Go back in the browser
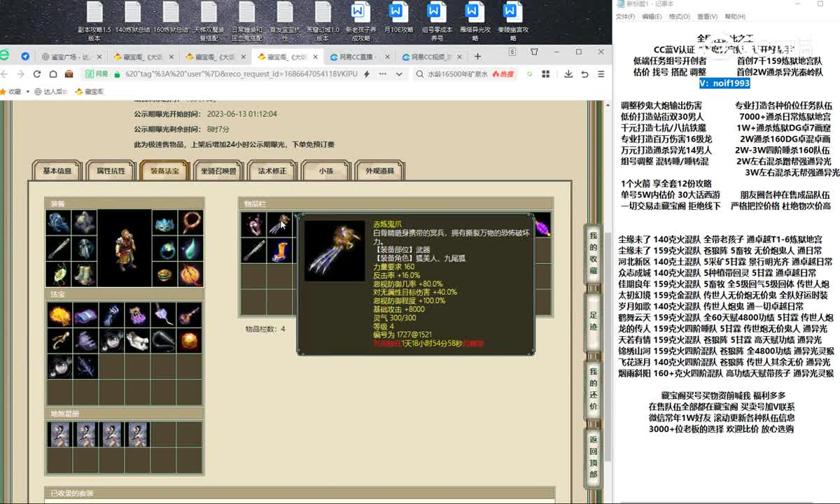The image size is (840, 504). click(6, 73)
